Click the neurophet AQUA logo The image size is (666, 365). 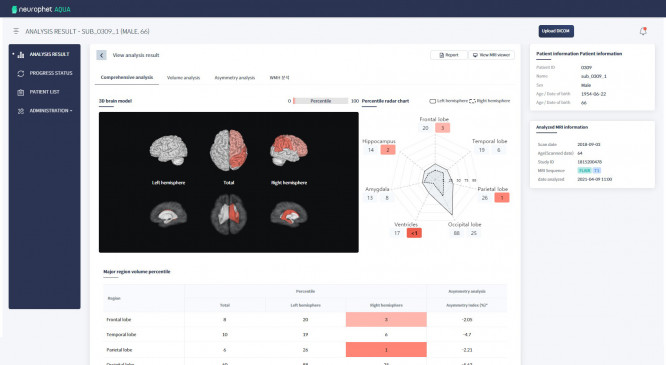click(x=41, y=9)
